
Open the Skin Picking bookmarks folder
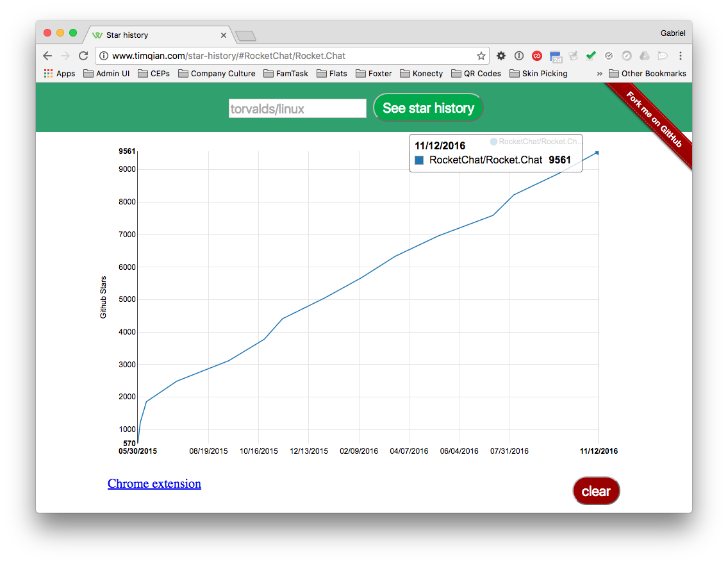(538, 73)
